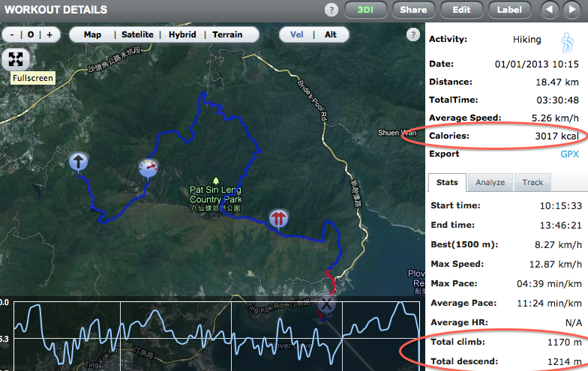The width and height of the screenshot is (588, 371).
Task: Go to previous workout arrow
Action: pyautogui.click(x=549, y=9)
